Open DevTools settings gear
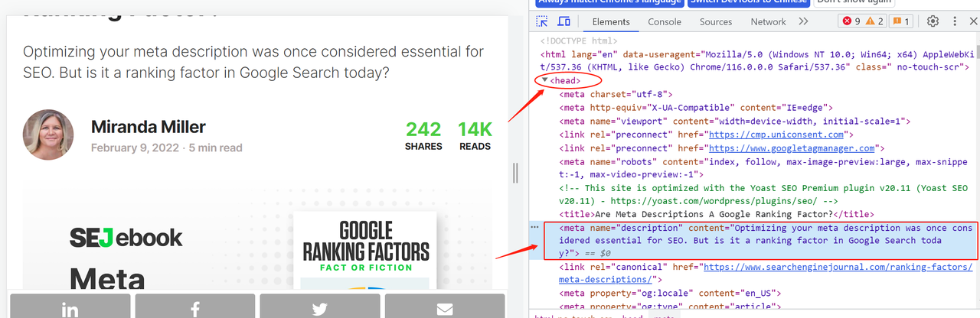 933,21
